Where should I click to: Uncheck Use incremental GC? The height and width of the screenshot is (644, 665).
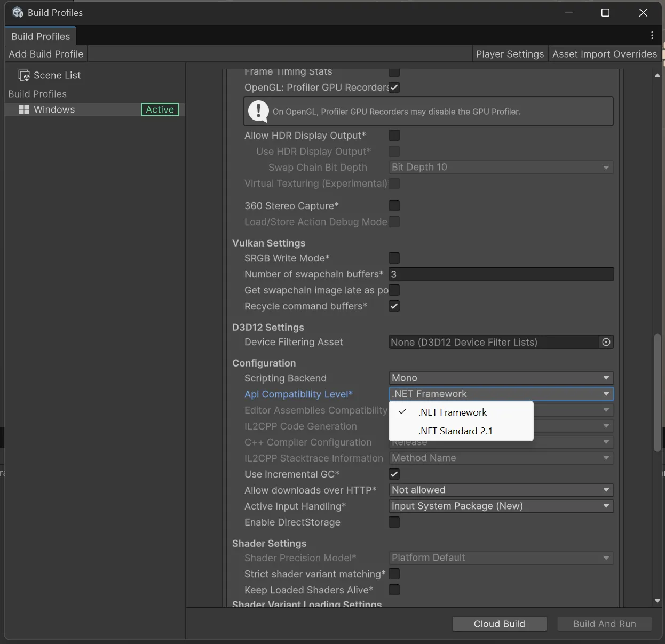[x=394, y=474]
